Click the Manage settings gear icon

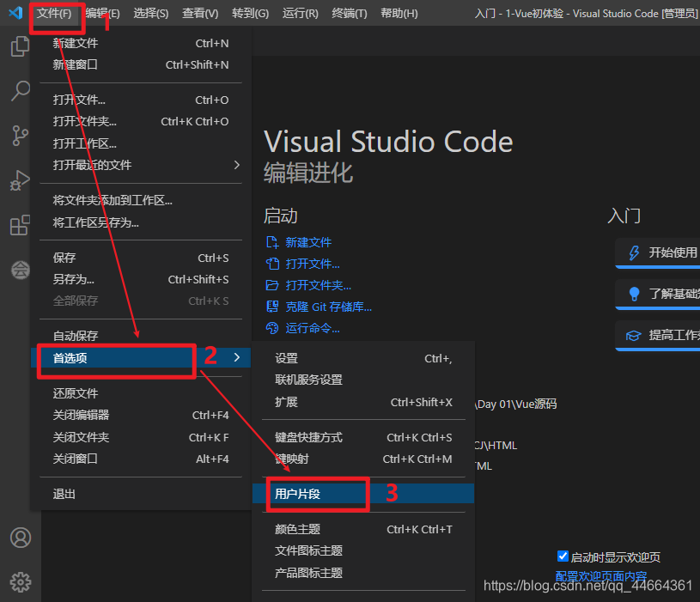[20, 581]
